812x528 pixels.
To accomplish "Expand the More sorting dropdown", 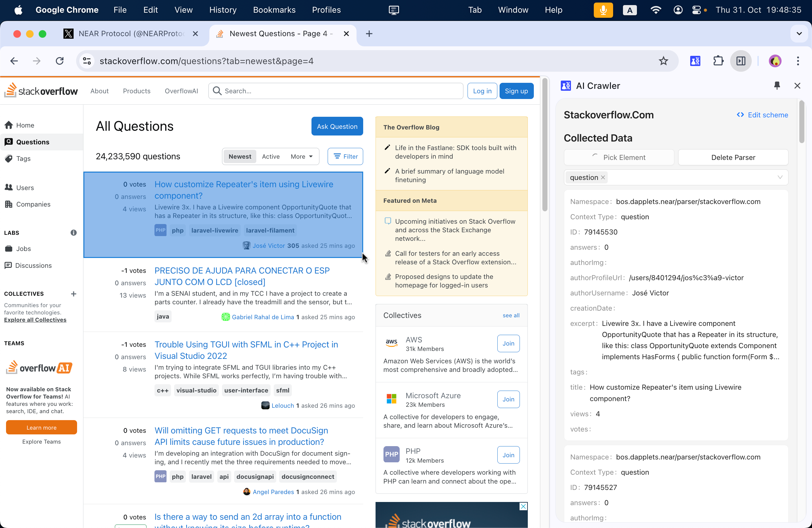I will [x=301, y=156].
